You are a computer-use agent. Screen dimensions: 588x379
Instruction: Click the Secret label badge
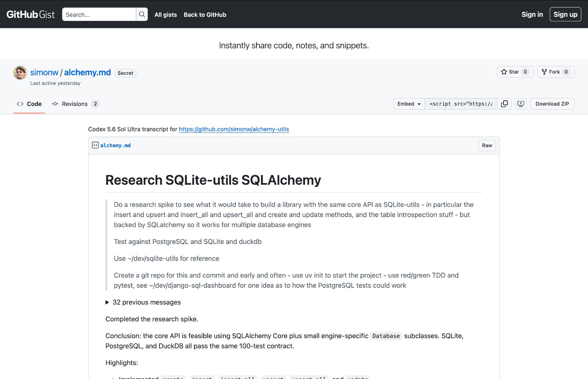[x=125, y=73]
